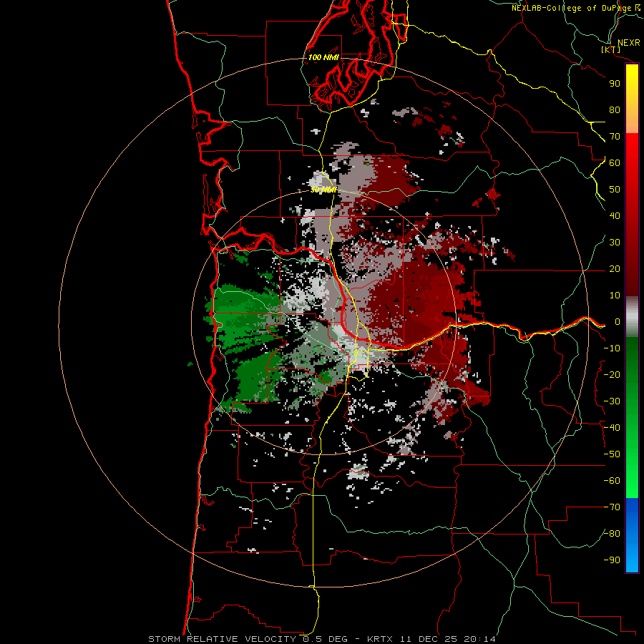Click the 100 NMI range ring label
Image resolution: width=644 pixels, height=644 pixels.
point(323,57)
